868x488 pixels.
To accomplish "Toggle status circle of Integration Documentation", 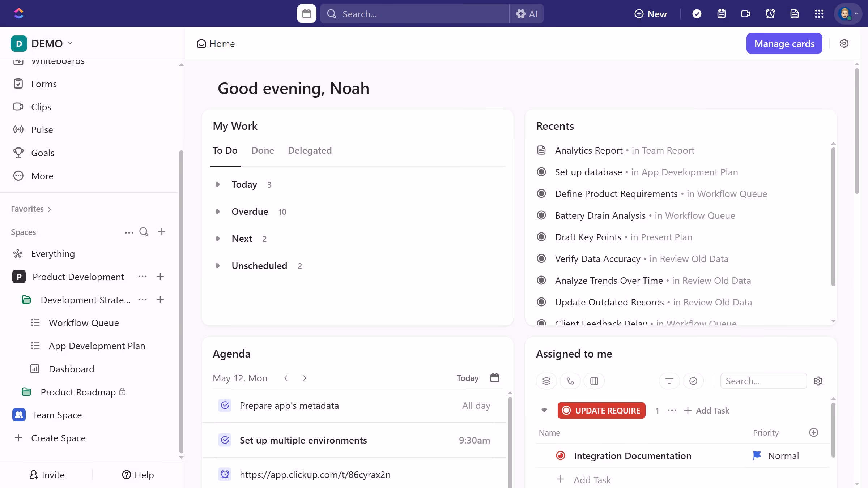I will [561, 455].
